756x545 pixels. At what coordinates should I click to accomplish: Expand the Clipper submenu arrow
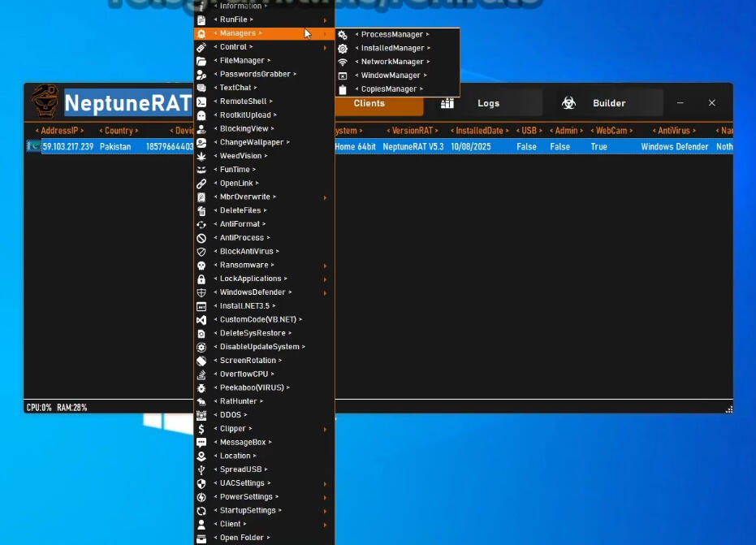[326, 429]
